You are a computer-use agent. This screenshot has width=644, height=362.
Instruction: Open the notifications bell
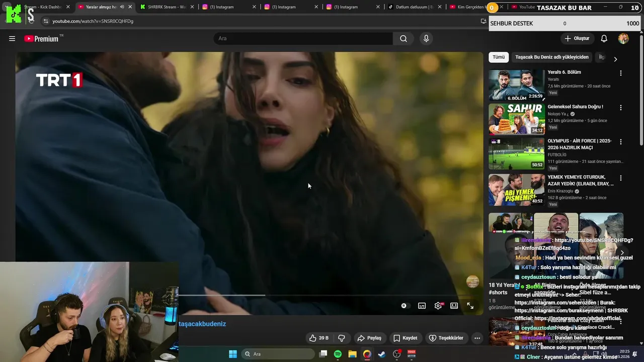coord(604,39)
